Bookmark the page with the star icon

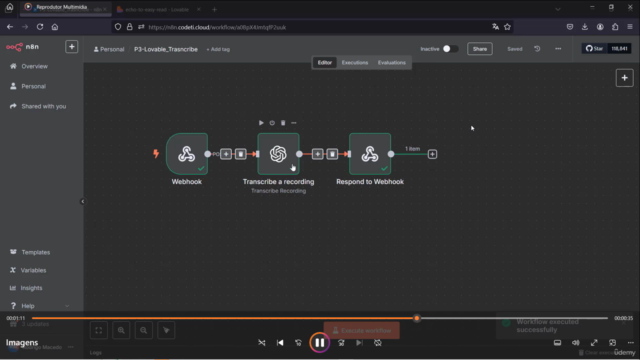[507, 27]
